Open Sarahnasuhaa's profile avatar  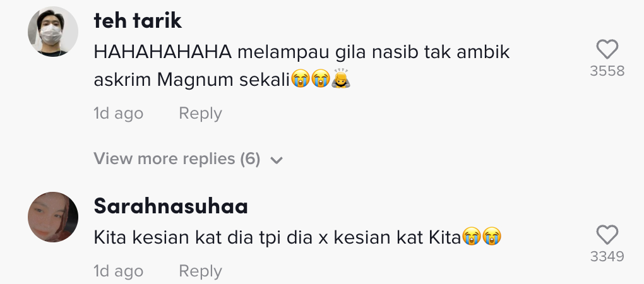53,217
